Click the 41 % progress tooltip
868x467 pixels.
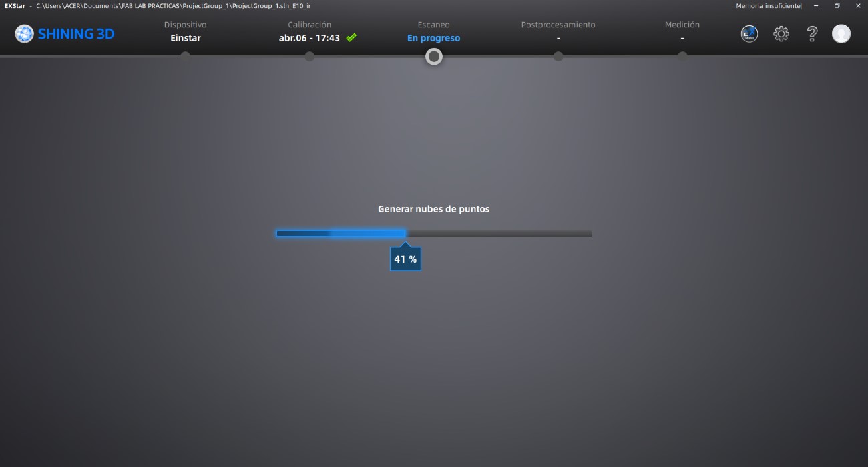click(405, 259)
